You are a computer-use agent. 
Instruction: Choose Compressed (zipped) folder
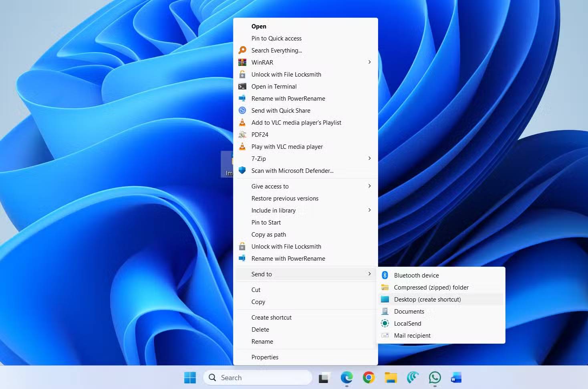click(431, 287)
